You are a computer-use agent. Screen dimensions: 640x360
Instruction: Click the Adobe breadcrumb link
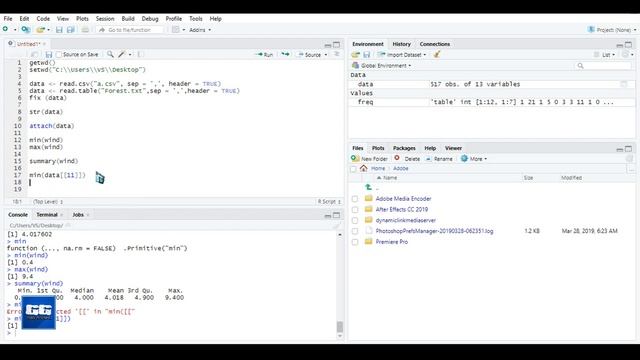coord(400,168)
